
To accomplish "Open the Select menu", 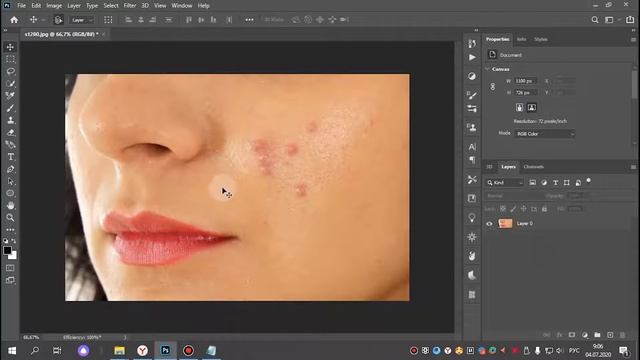I will tap(111, 6).
